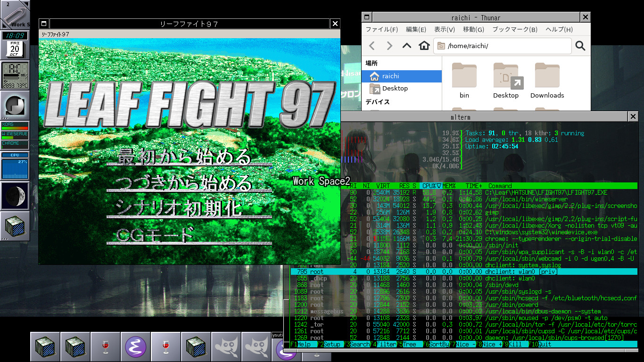644x362 pixels.
Task: Go back in Thunar file manager
Action: pos(372,46)
